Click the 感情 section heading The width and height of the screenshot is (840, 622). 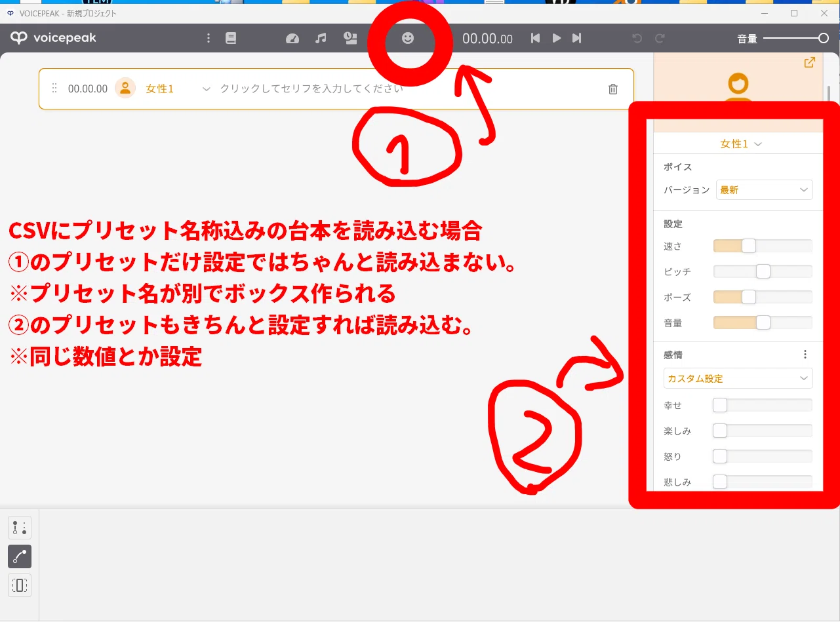[x=673, y=355]
